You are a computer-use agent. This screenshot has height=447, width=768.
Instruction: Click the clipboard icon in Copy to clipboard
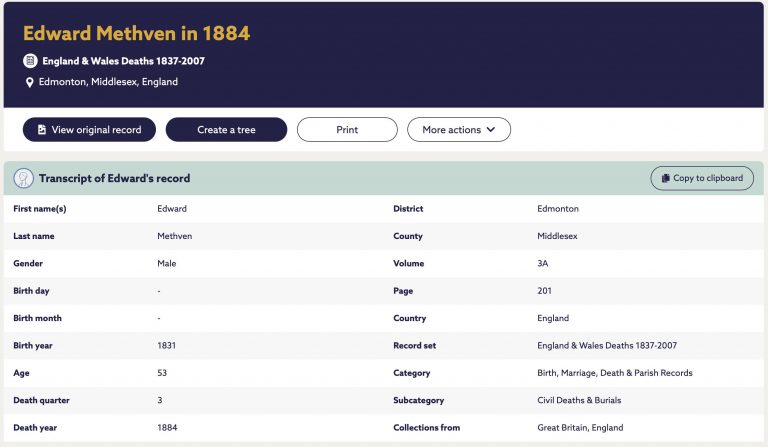point(665,178)
